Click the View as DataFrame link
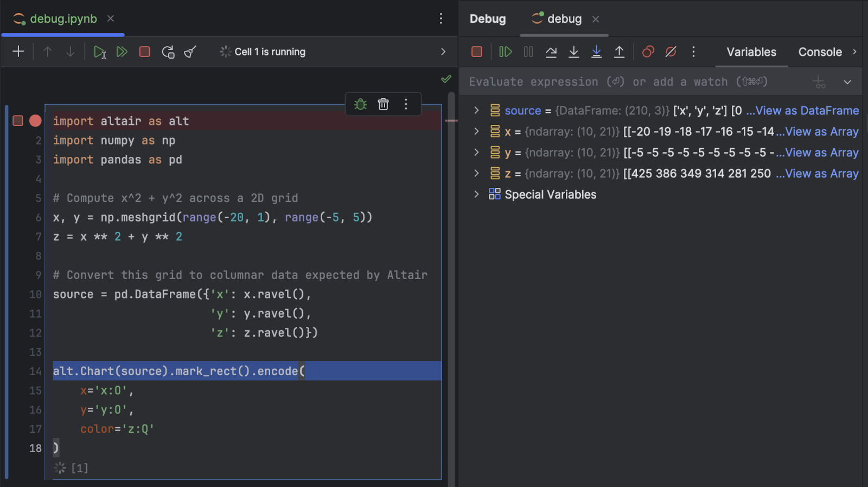Image resolution: width=868 pixels, height=487 pixels. (807, 111)
